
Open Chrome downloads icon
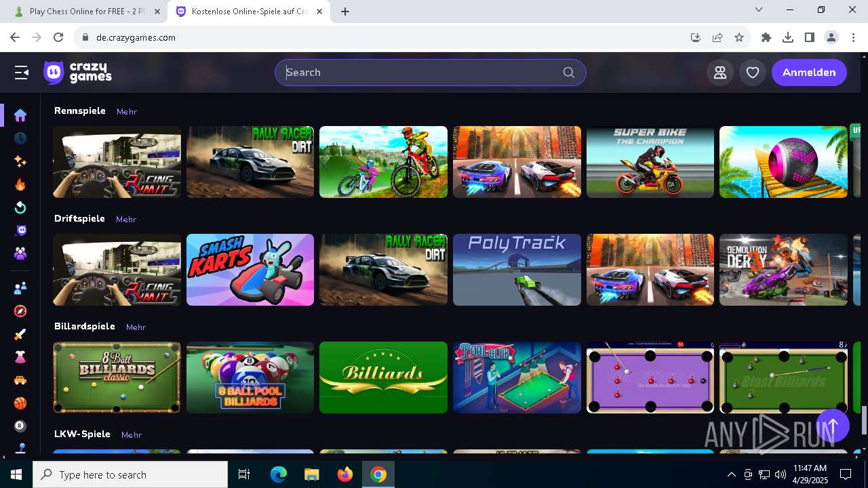(x=788, y=37)
